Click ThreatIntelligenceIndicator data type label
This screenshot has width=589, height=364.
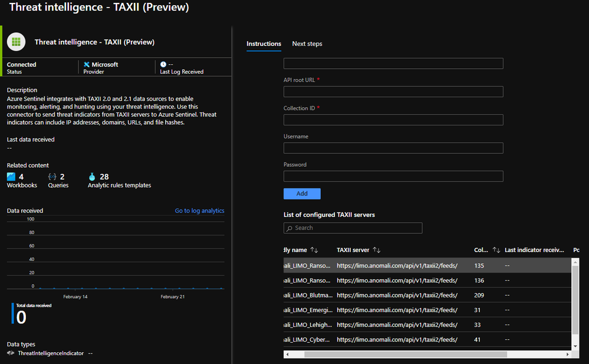pos(51,353)
